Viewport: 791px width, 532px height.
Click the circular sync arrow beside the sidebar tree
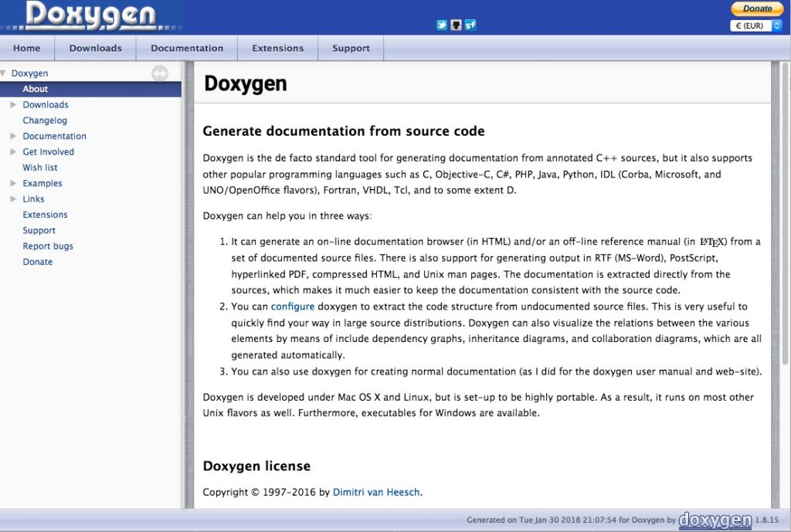(160, 73)
